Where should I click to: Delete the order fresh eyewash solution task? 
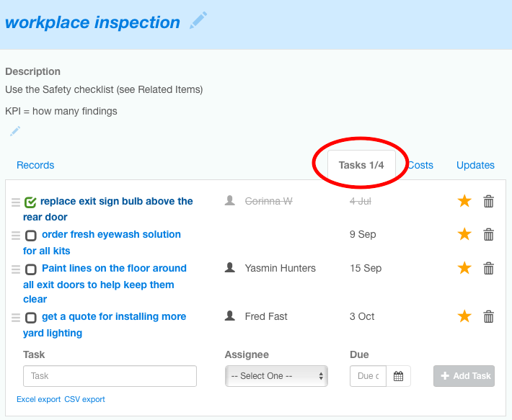point(488,234)
